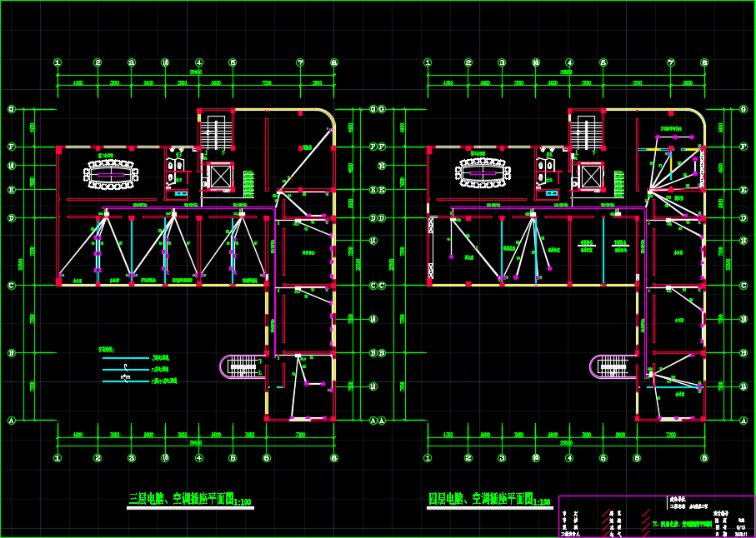
Task: Click axis bubble 7 above the third-floor plan
Action: point(300,62)
